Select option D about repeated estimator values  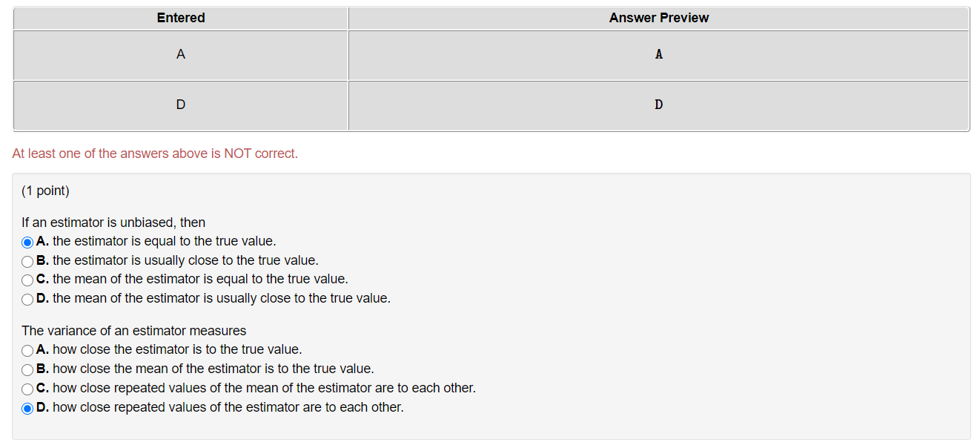[x=27, y=407]
